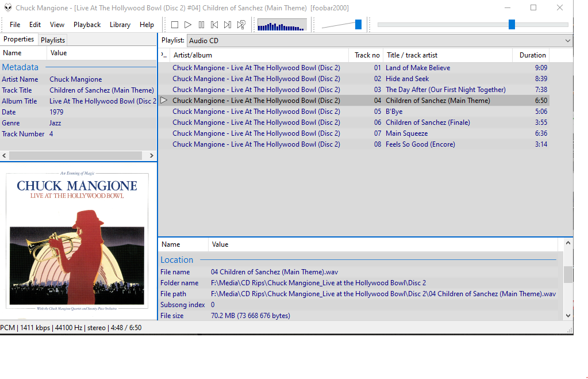Skip to the Next track
The width and height of the screenshot is (588, 379).
pos(228,25)
